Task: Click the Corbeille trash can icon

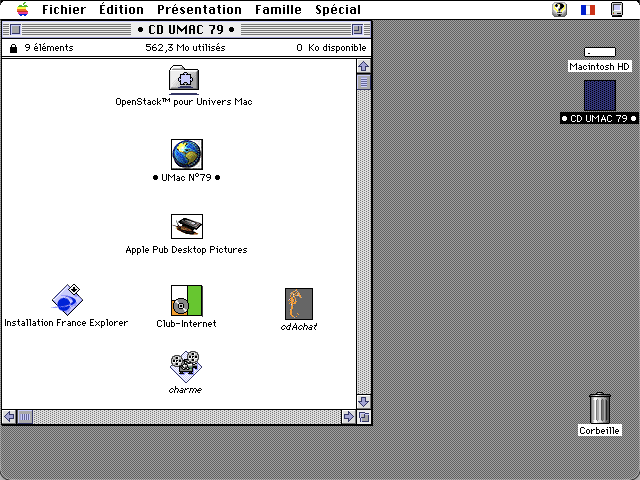Action: point(600,408)
